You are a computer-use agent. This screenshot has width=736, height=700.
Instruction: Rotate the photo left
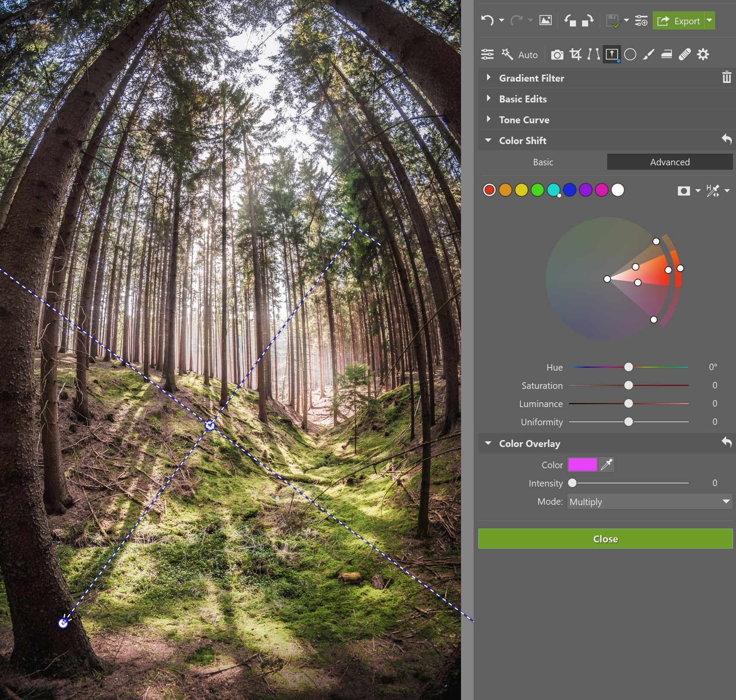[x=570, y=20]
